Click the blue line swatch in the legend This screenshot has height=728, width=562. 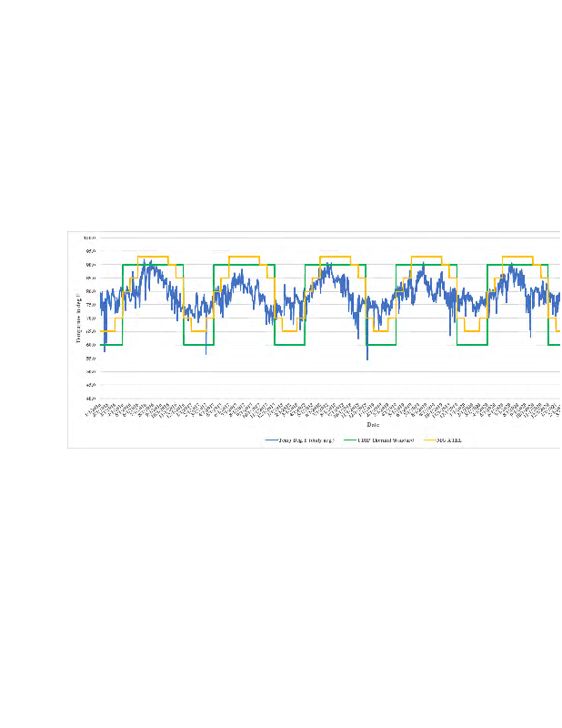272,440
